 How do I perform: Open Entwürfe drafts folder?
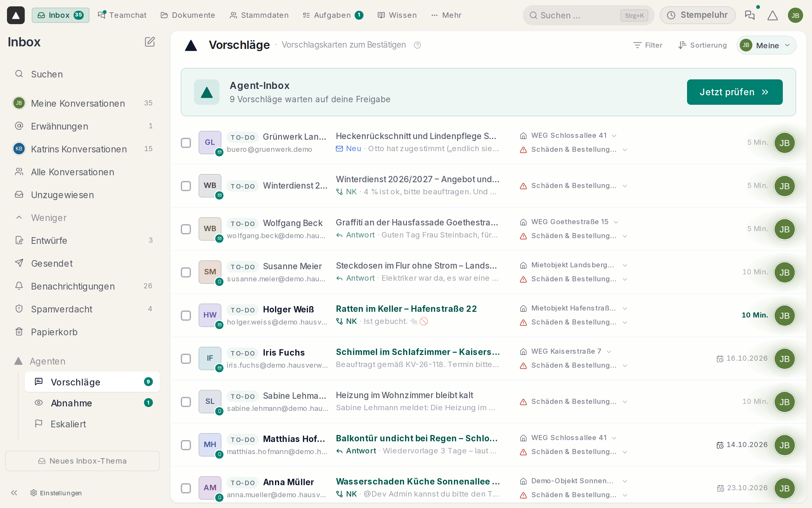point(83,240)
